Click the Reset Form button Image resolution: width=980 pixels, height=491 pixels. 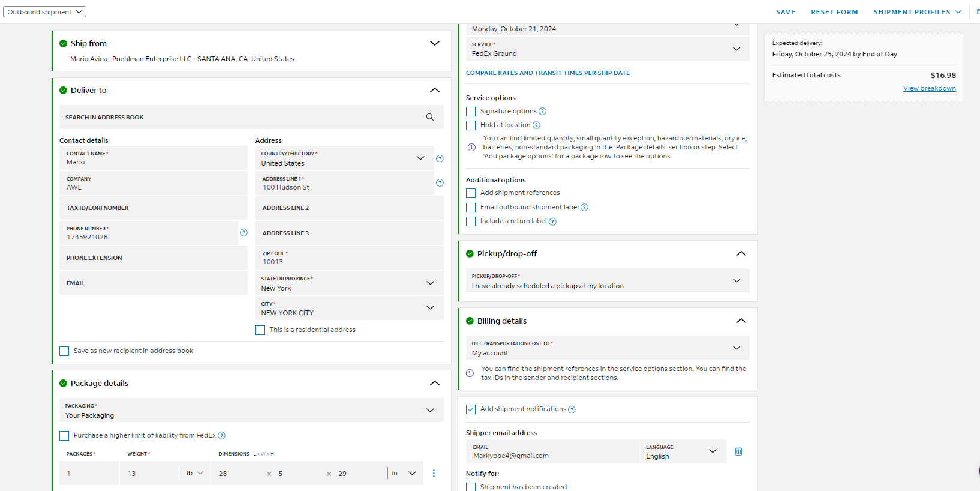(834, 12)
